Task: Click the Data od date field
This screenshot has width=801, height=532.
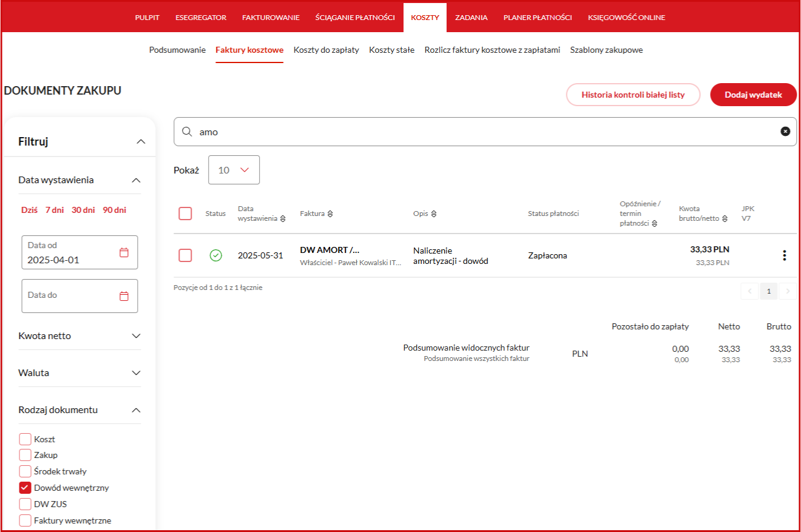Action: pyautogui.click(x=79, y=252)
